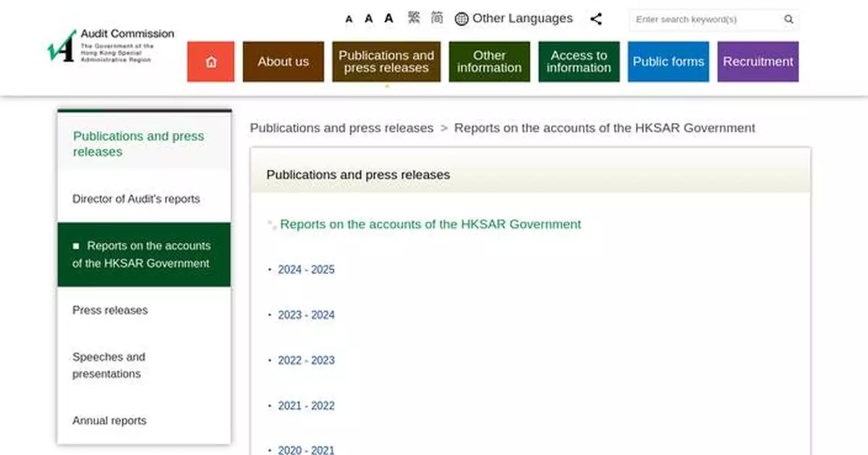The image size is (868, 455).
Task: Open the Recruitment menu
Action: [758, 61]
